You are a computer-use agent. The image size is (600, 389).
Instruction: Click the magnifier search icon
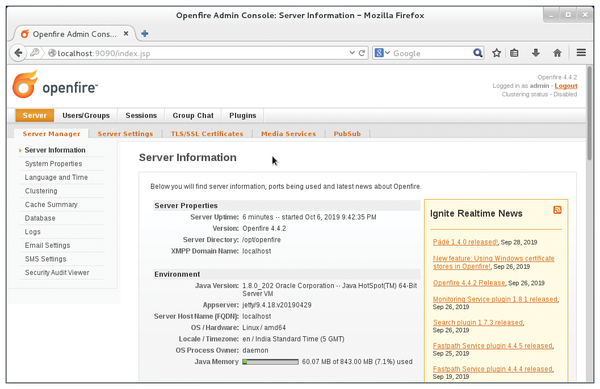478,53
